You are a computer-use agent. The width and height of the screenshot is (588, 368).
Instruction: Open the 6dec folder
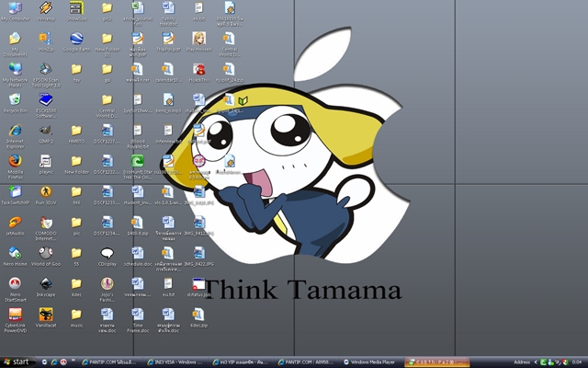point(76,287)
